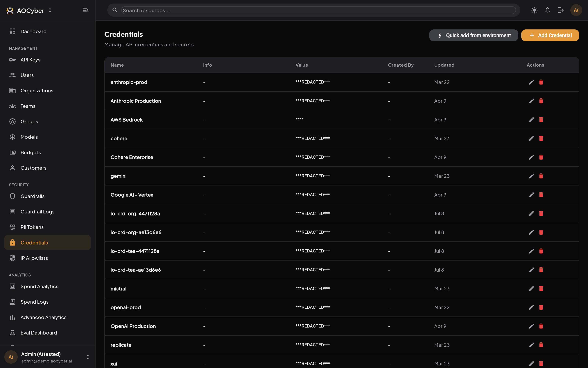Edit the cohere credential
588x368 pixels.
tap(531, 138)
